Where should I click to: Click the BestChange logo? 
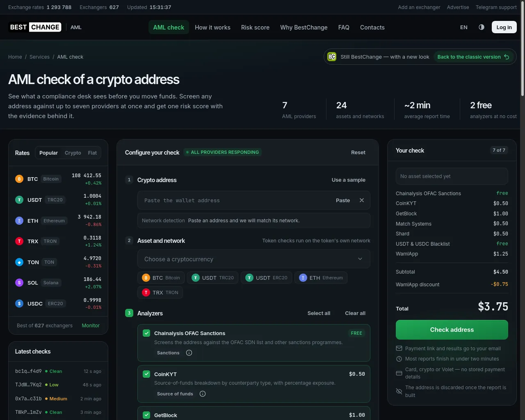pos(35,27)
